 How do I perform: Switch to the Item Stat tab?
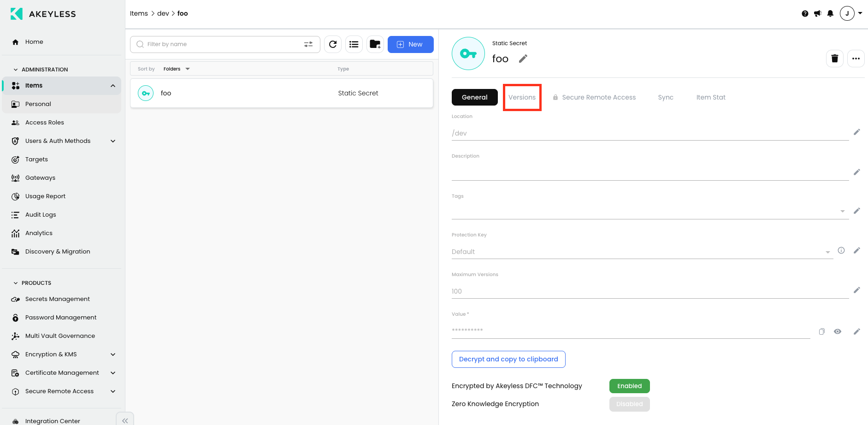click(711, 97)
